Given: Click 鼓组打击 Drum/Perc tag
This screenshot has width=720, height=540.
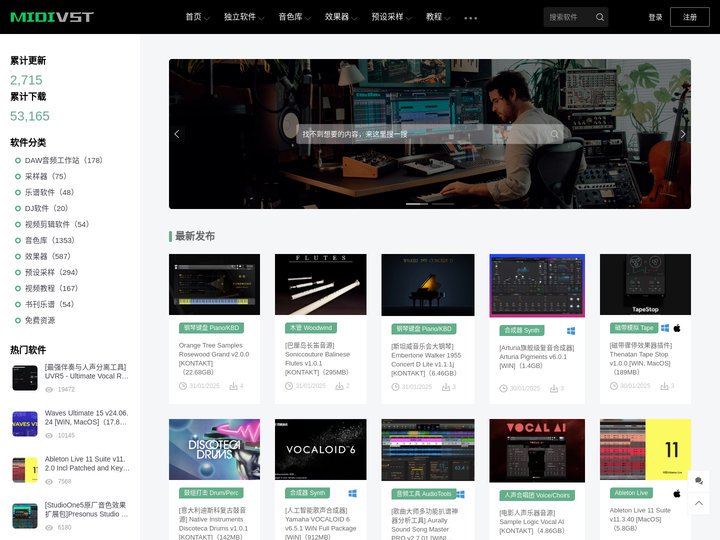Looking at the screenshot, I should 211,493.
